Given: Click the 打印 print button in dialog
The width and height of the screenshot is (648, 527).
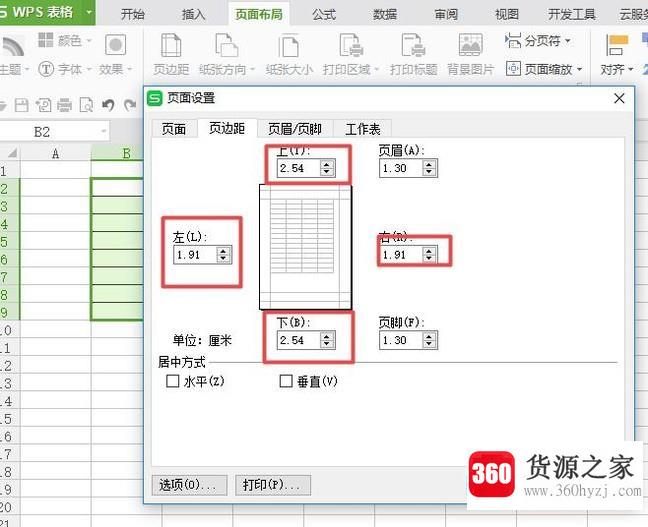Looking at the screenshot, I should pyautogui.click(x=273, y=485).
